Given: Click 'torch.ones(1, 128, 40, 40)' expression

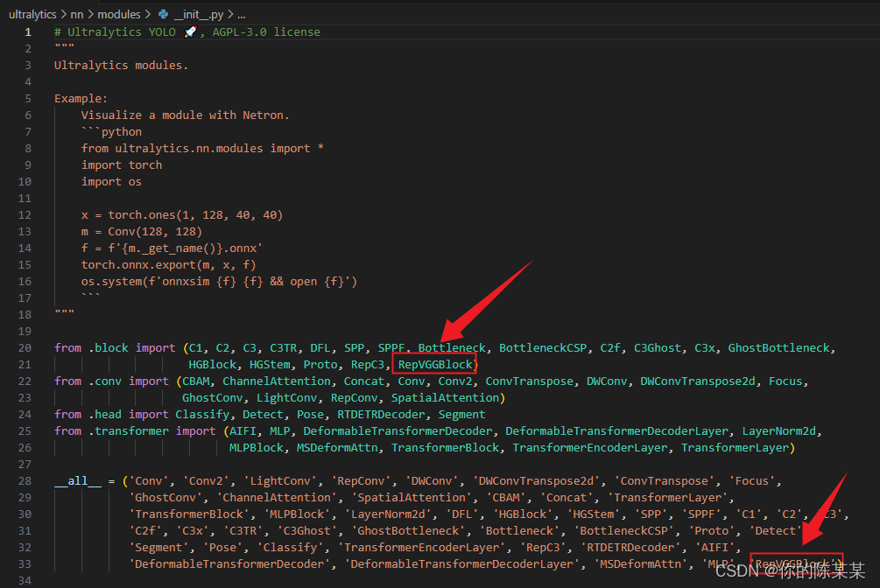Looking at the screenshot, I should point(195,215).
